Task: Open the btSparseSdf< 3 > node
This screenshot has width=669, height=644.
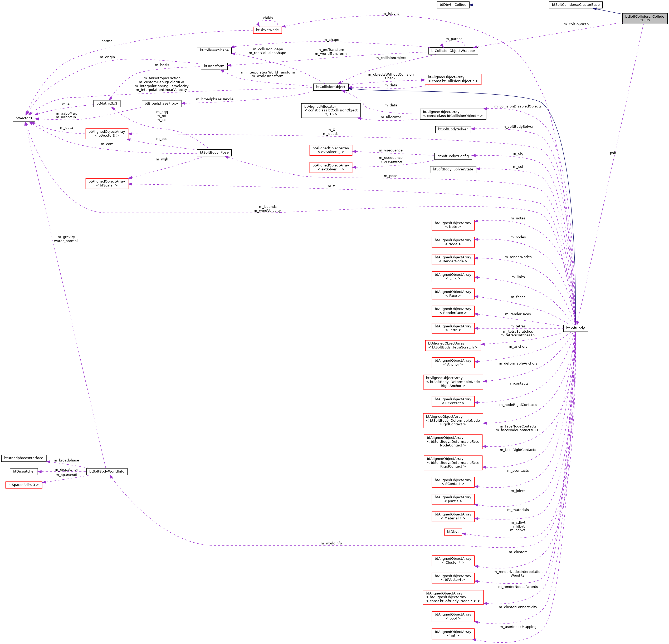Action: pyautogui.click(x=23, y=485)
